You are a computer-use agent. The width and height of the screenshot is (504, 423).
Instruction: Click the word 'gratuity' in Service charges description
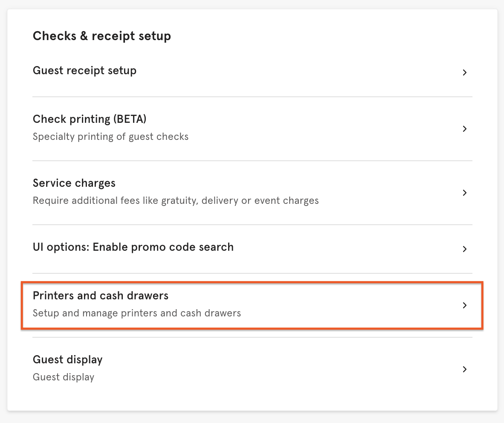[180, 200]
